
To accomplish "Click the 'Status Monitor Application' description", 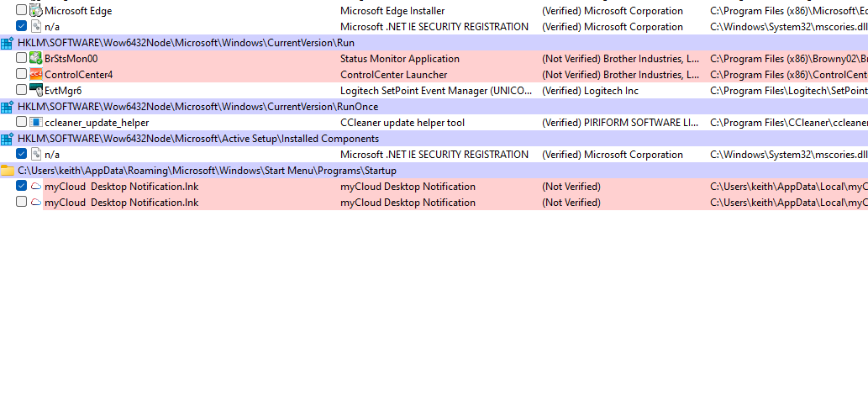I will tap(400, 59).
